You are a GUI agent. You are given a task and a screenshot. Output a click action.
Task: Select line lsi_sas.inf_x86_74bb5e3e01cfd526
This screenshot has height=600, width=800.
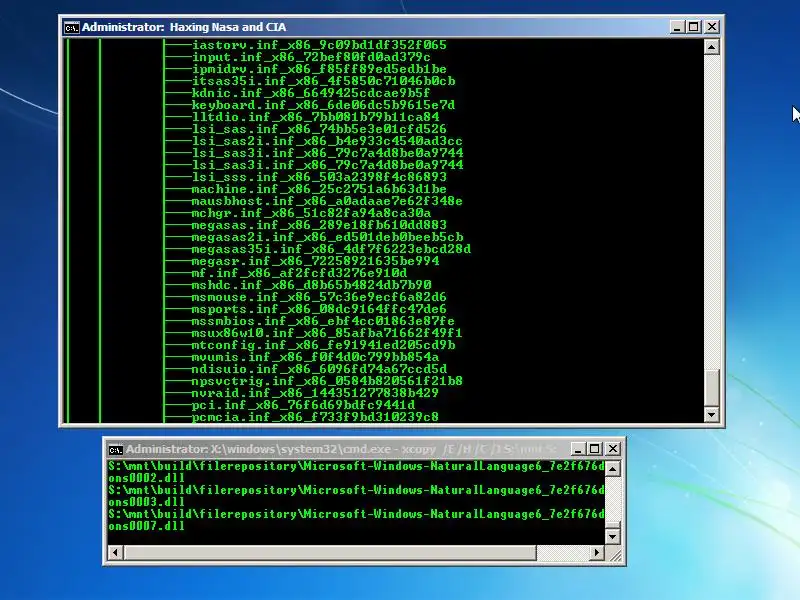coord(319,129)
